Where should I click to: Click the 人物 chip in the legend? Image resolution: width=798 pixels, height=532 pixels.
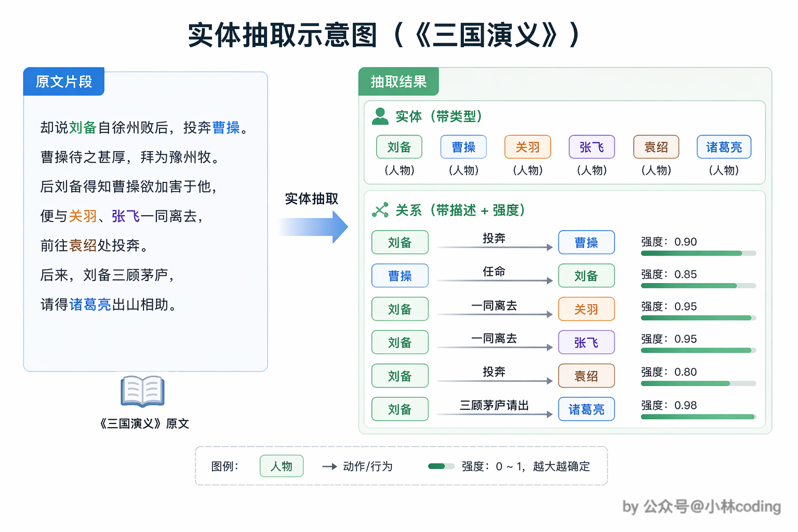[x=282, y=466]
